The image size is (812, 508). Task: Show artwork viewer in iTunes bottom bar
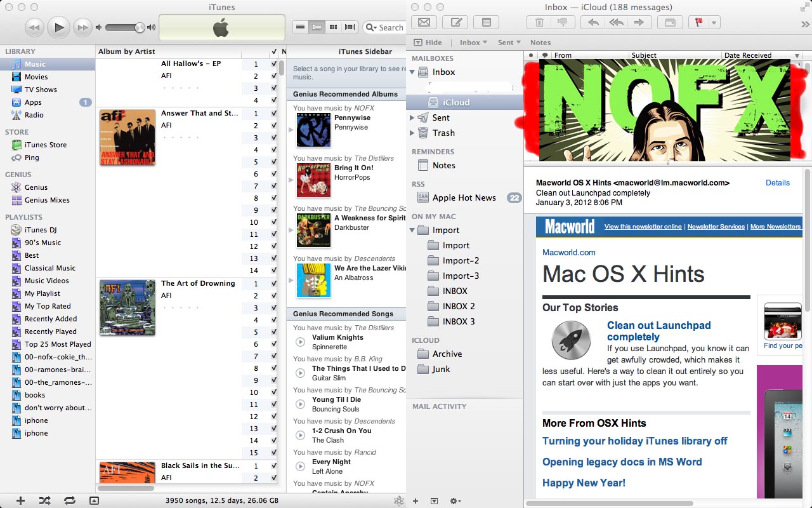click(94, 500)
